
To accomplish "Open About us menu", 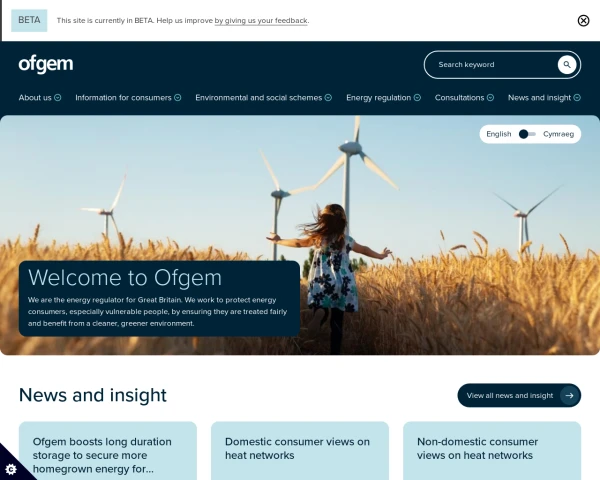I will click(35, 98).
